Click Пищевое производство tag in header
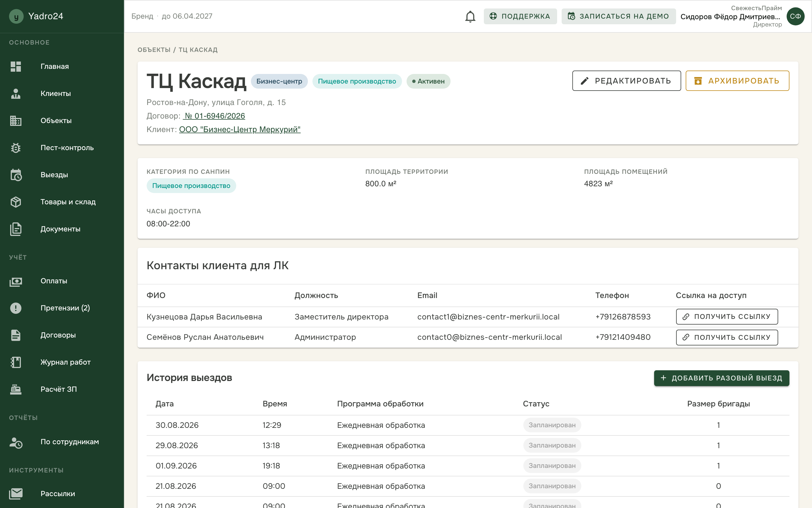The height and width of the screenshot is (508, 812). 357,81
